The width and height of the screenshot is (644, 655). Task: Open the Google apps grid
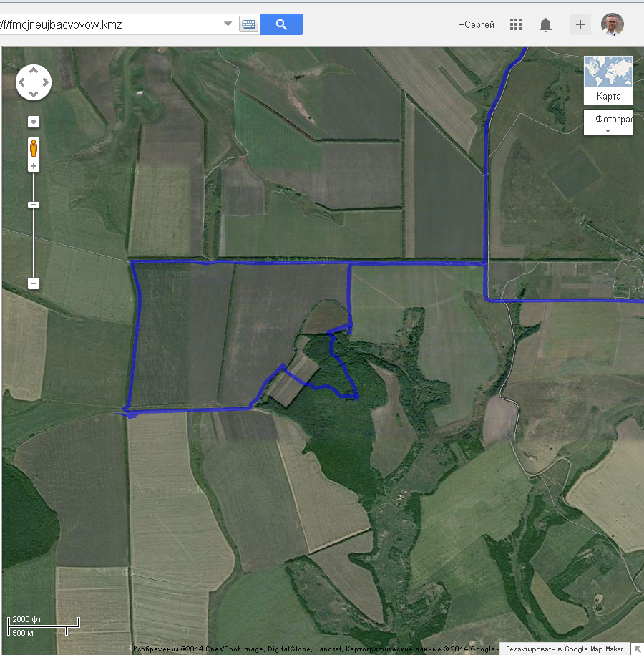click(516, 24)
